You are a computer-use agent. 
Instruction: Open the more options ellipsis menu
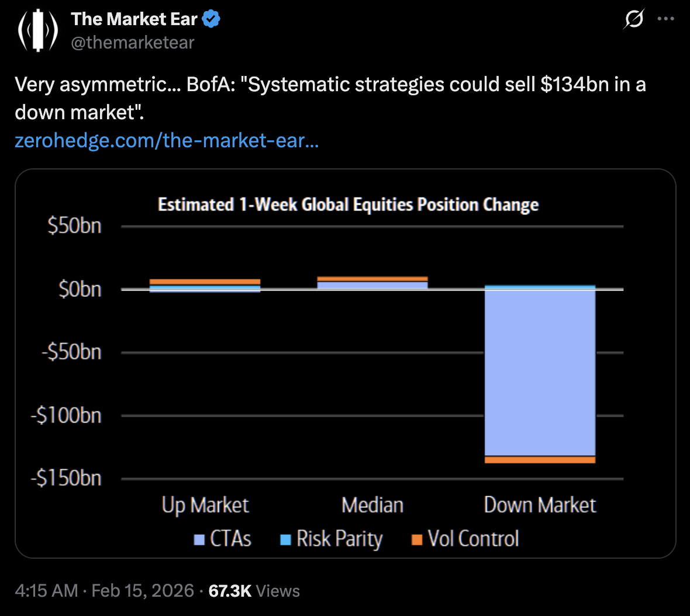click(x=665, y=19)
